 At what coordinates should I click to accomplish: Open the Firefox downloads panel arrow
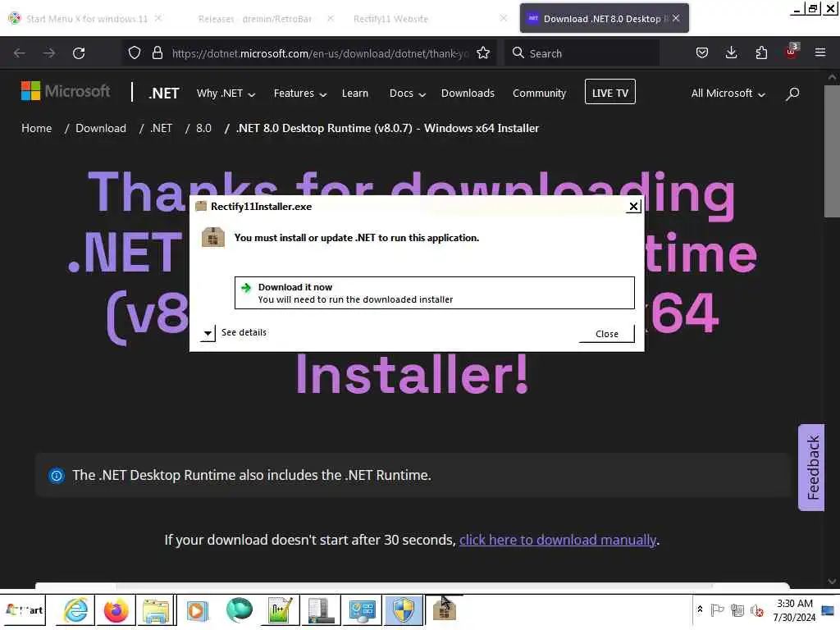[731, 53]
